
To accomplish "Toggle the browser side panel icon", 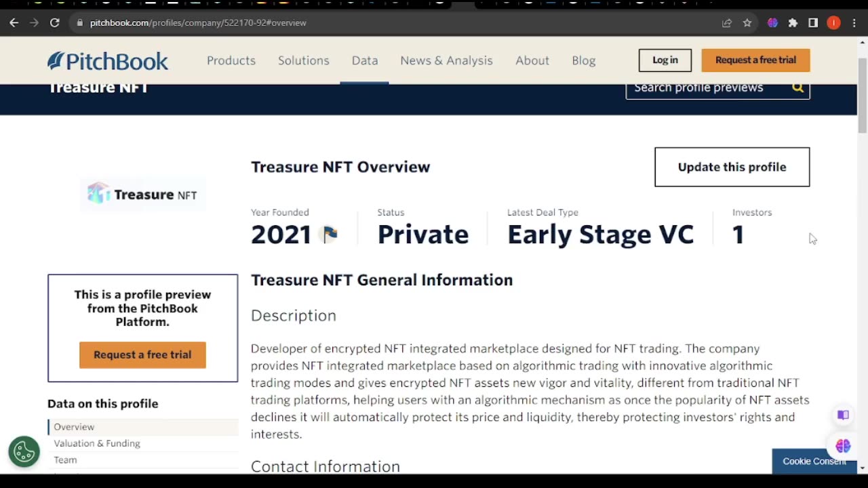I will pyautogui.click(x=813, y=22).
